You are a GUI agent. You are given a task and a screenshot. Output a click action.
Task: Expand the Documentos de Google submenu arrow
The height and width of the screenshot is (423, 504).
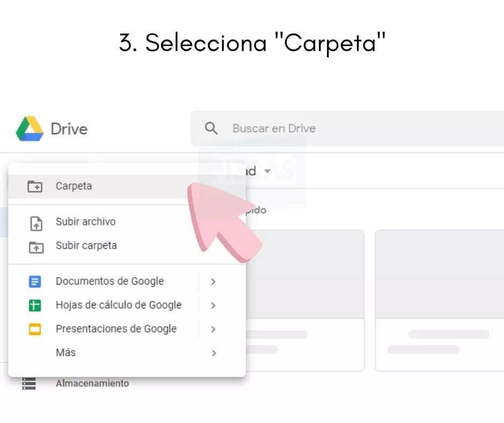click(213, 281)
